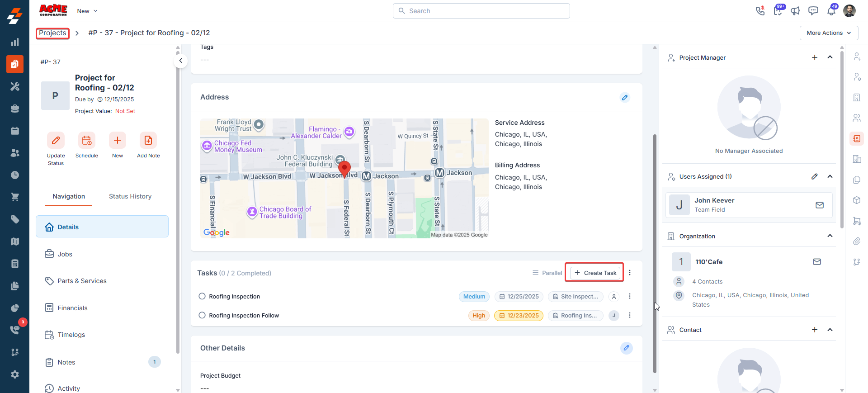The image size is (868, 393).
Task: Click the clock icon in left sidebar
Action: [15, 175]
